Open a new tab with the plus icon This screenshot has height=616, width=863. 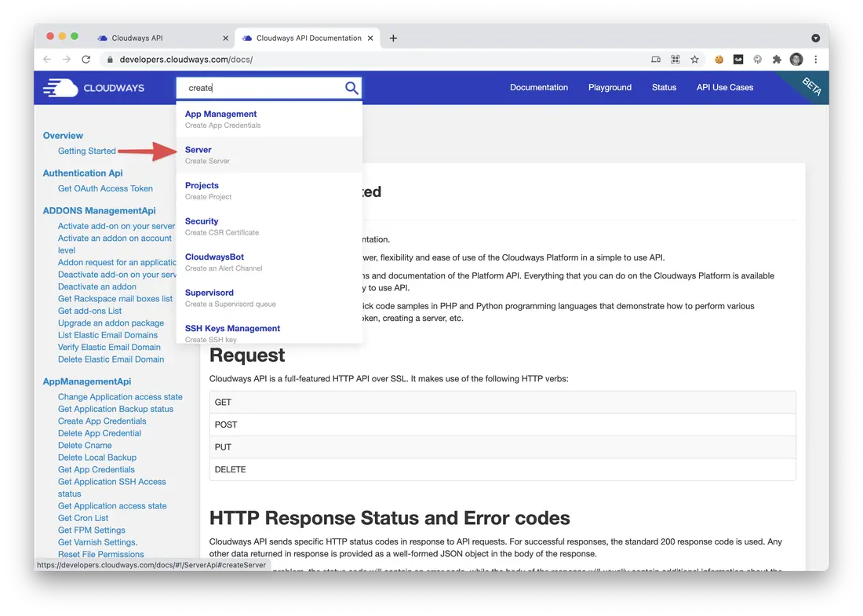coord(393,38)
